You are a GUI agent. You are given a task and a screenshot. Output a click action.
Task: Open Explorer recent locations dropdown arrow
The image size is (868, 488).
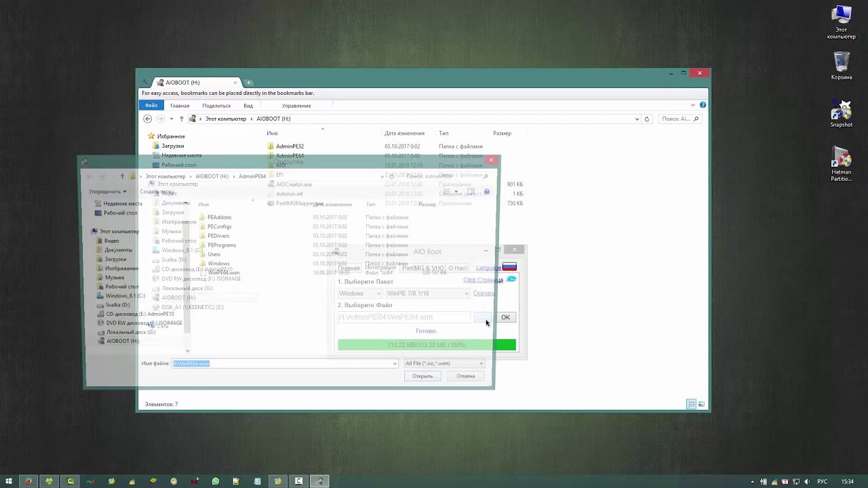[171, 119]
